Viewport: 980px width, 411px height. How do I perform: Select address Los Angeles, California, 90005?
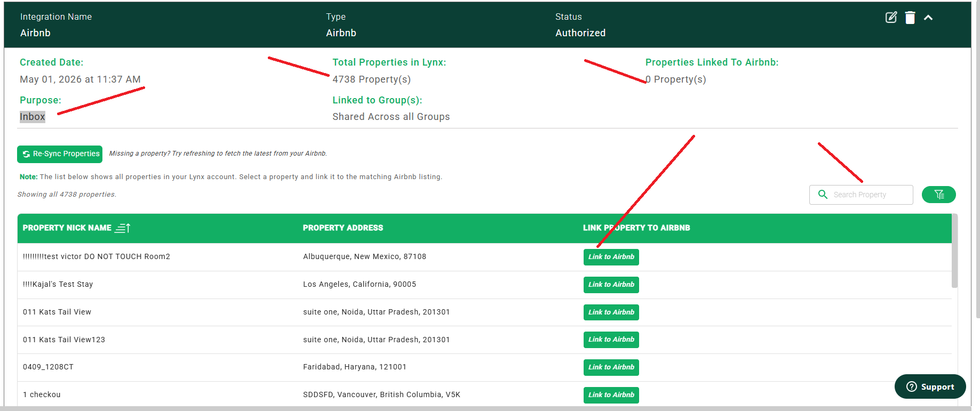pyautogui.click(x=360, y=285)
